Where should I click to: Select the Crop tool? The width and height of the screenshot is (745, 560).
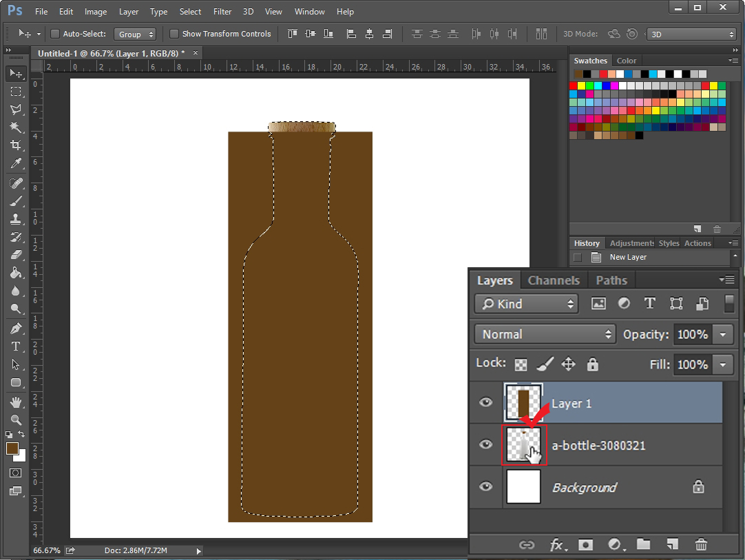16,145
